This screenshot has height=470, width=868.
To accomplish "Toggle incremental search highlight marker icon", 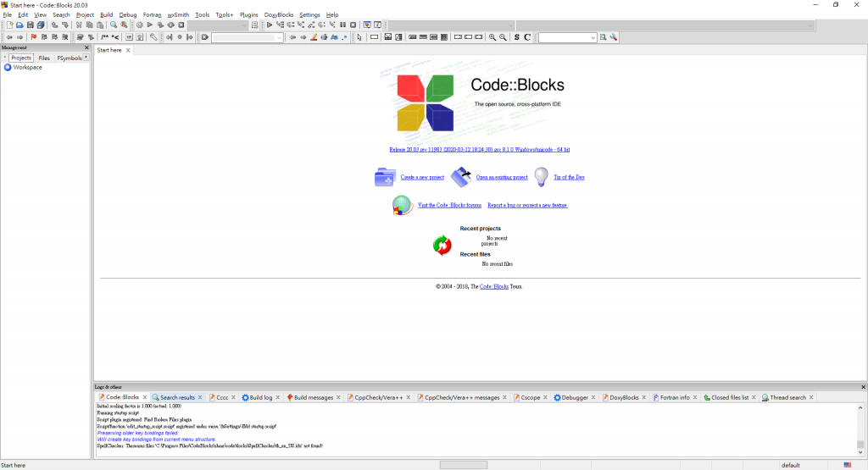I will (314, 37).
